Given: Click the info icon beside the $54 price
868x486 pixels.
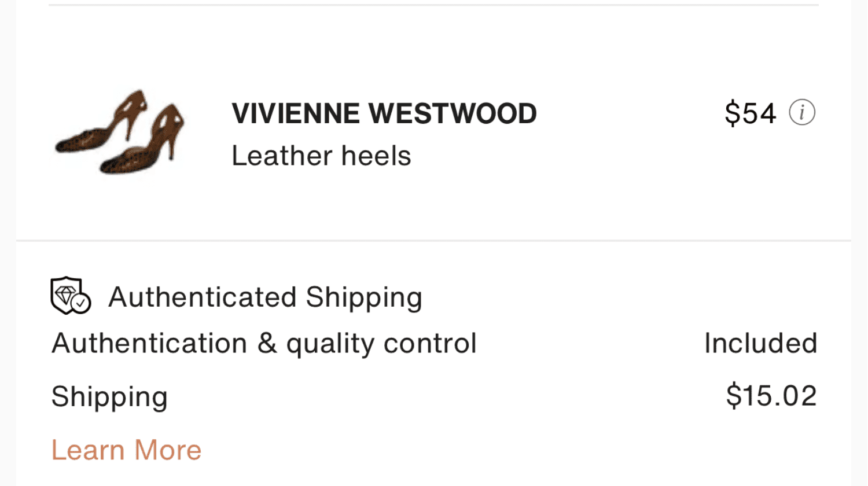Looking at the screenshot, I should click(802, 112).
